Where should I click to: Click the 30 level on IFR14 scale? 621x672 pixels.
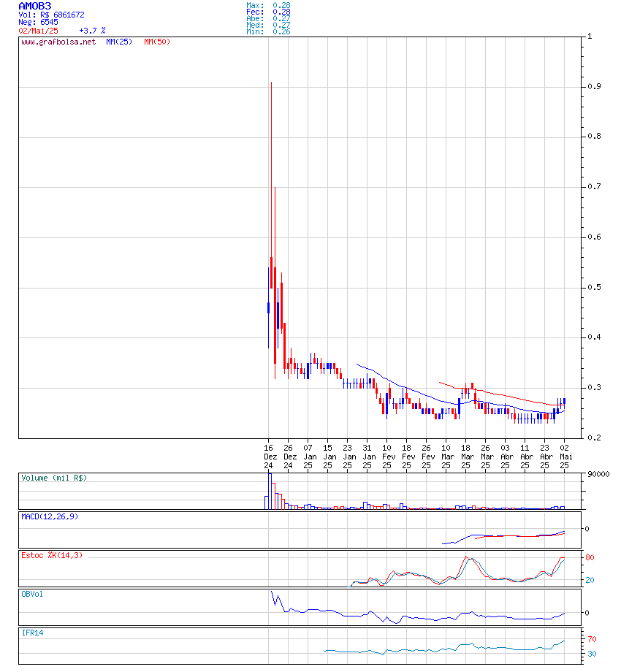click(592, 654)
